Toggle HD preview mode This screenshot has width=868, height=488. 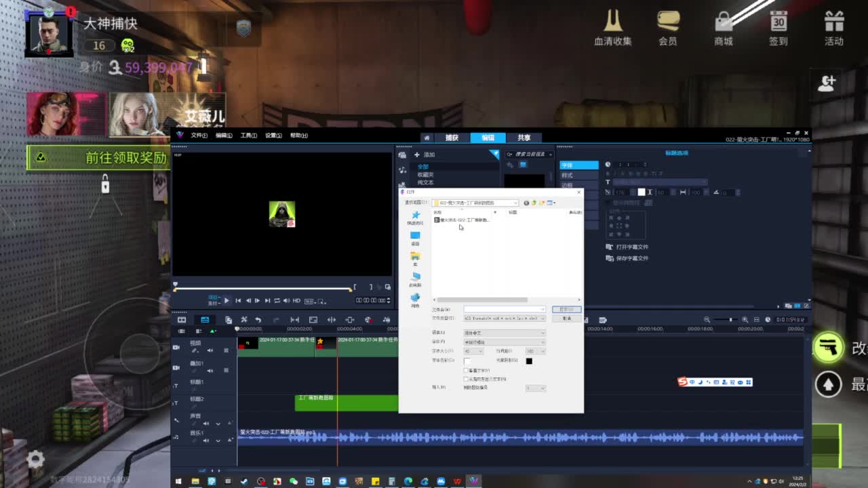296,300
